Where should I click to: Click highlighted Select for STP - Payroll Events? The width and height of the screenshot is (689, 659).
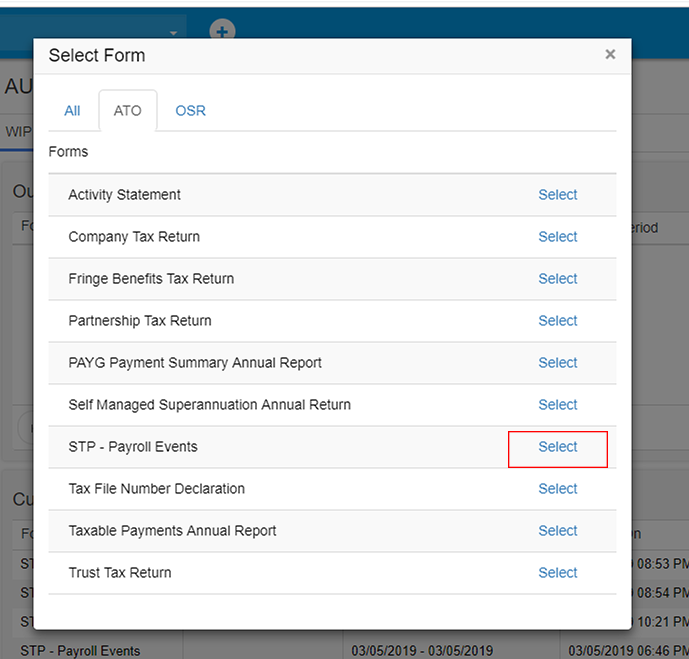click(557, 447)
